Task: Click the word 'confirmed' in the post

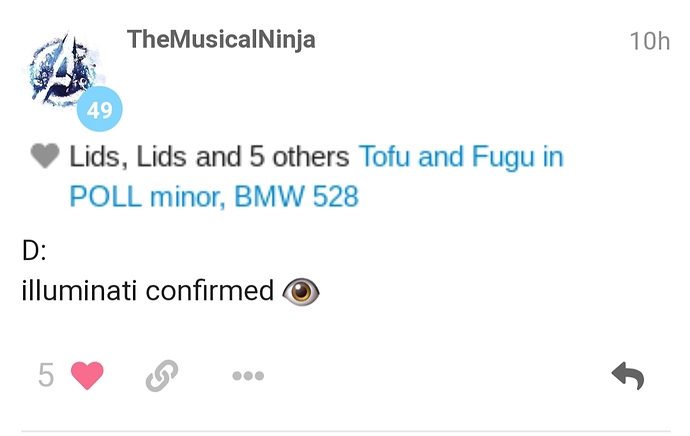Action: (209, 290)
